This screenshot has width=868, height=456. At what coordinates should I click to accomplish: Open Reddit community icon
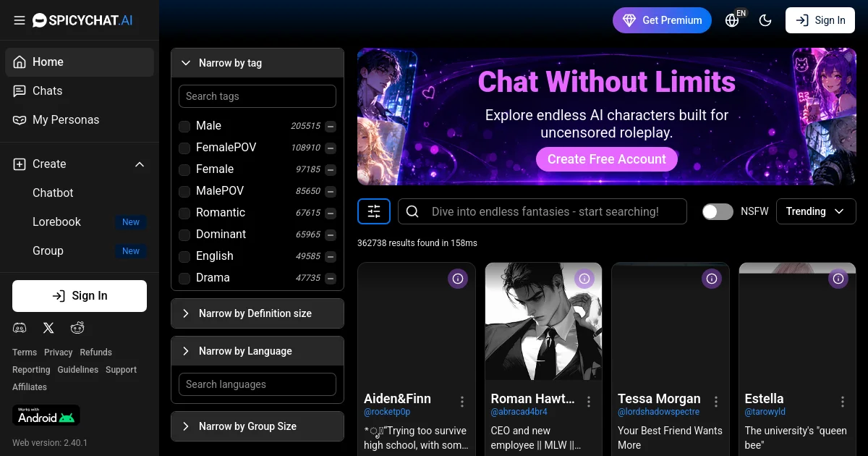point(77,328)
